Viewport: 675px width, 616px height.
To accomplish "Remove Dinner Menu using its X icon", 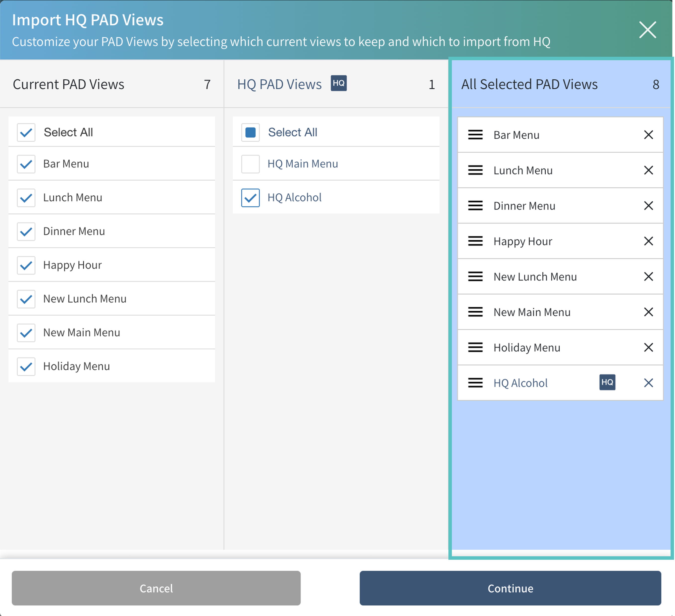I will click(648, 206).
